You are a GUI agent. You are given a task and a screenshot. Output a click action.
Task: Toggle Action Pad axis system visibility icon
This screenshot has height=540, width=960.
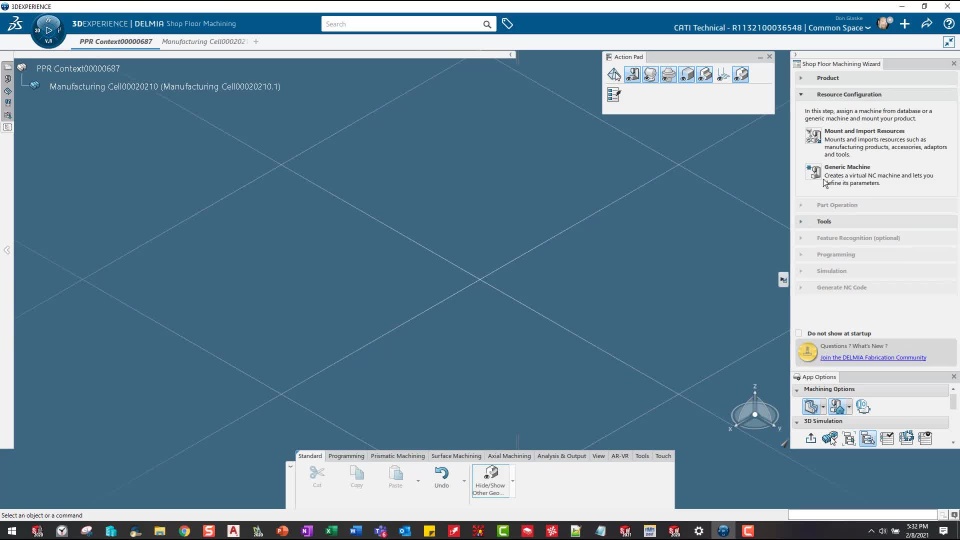click(x=723, y=75)
